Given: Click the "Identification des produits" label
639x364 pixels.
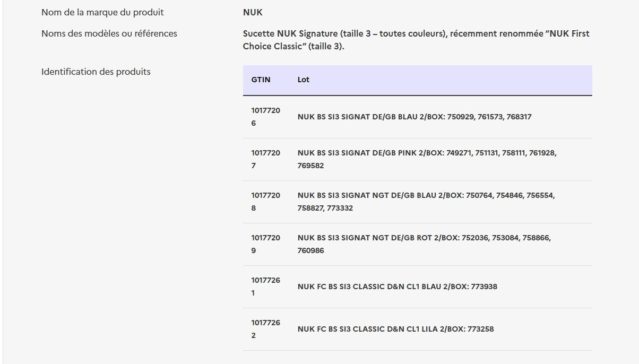Looking at the screenshot, I should (x=96, y=72).
